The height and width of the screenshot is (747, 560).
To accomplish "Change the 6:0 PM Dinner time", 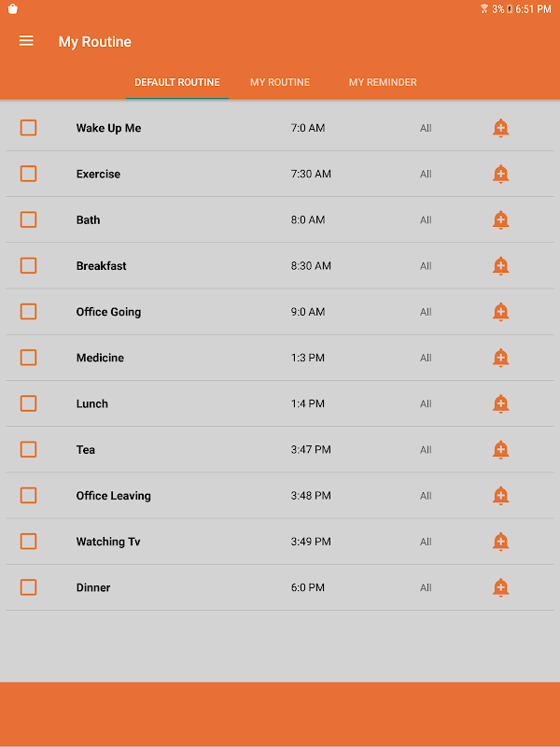I will point(308,587).
